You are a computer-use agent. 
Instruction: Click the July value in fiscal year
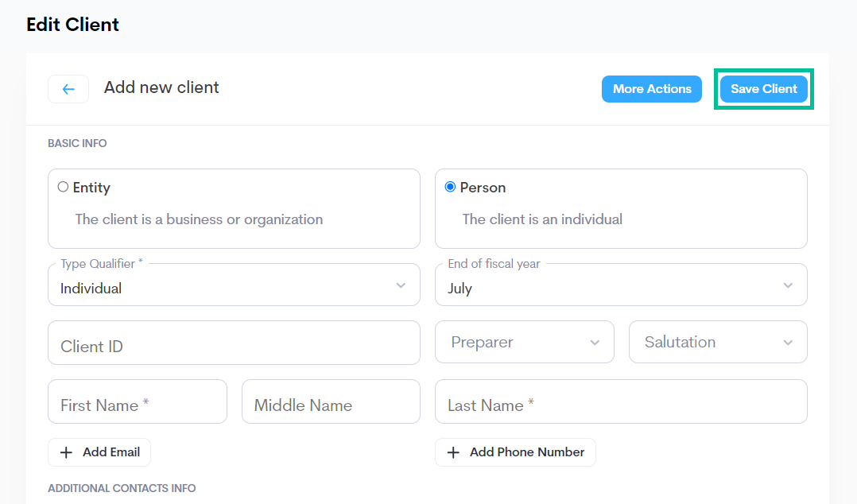[460, 289]
